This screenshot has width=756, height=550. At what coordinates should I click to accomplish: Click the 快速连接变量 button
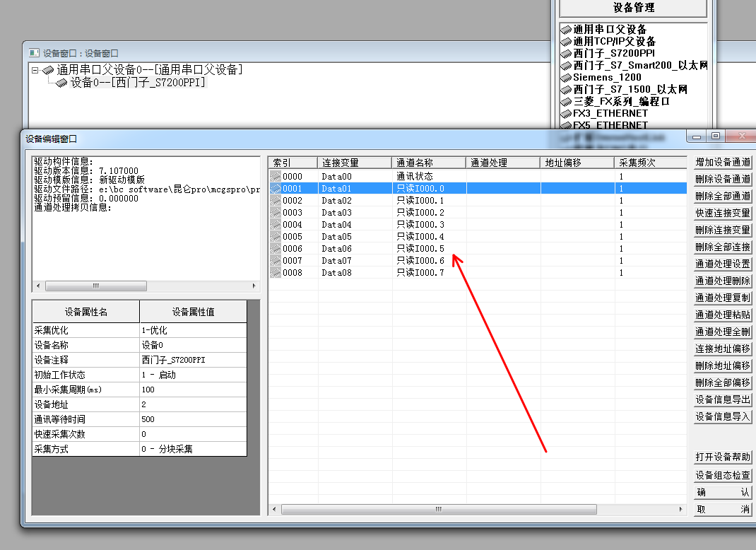coord(722,213)
